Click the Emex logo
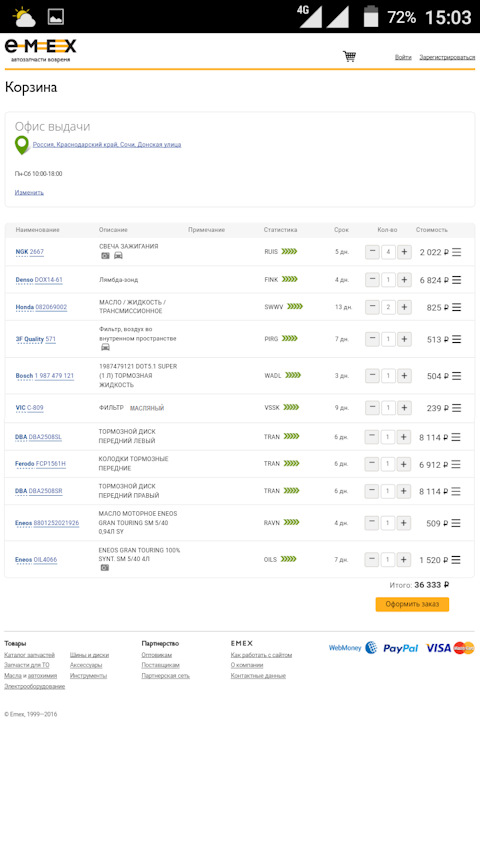This screenshot has height=853, width=480. click(x=40, y=50)
